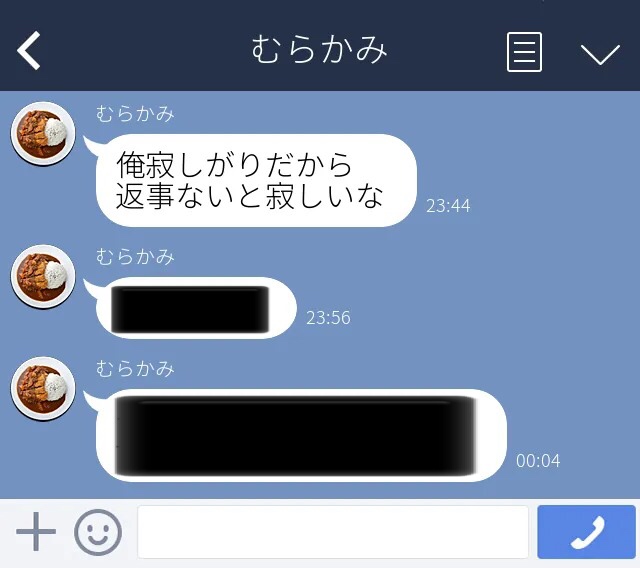The width and height of the screenshot is (640, 568).
Task: Tap the むらかみ chat title
Action: (319, 49)
